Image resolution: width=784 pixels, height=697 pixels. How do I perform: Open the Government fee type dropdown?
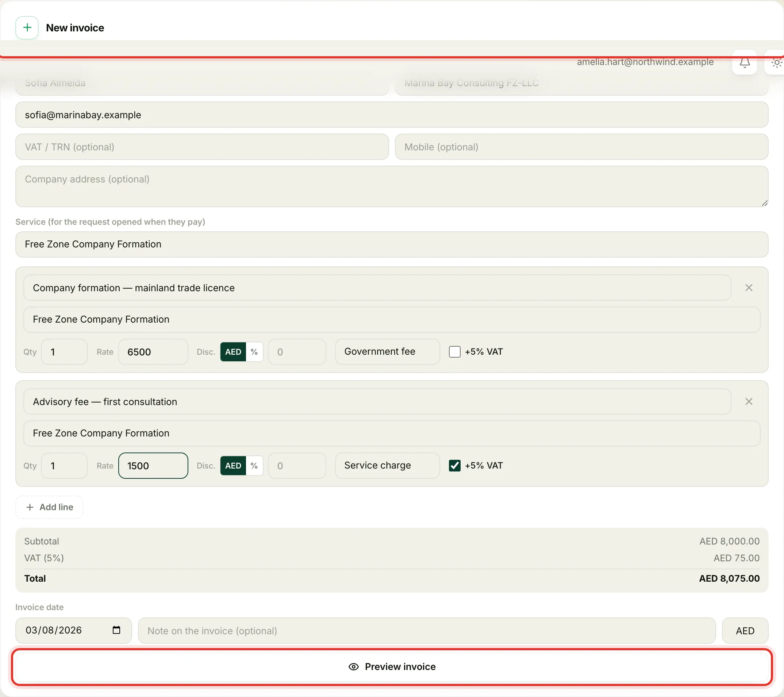tap(387, 351)
